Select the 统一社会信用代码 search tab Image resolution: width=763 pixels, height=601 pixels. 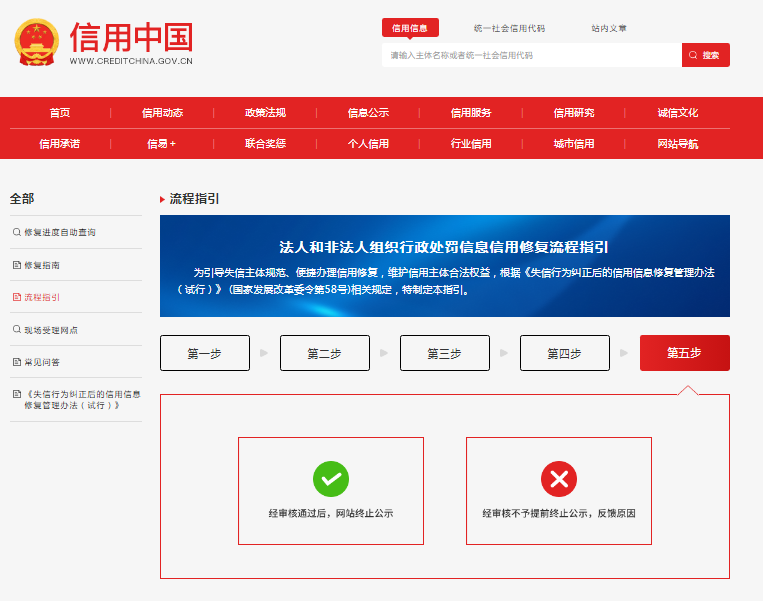509,29
